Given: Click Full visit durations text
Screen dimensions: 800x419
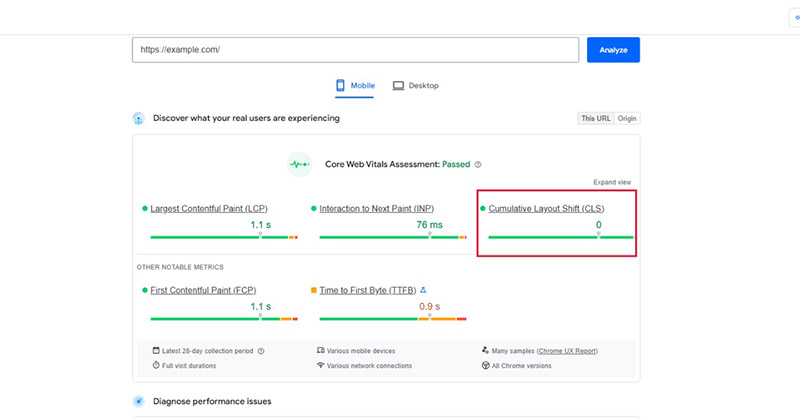Looking at the screenshot, I should 189,366.
